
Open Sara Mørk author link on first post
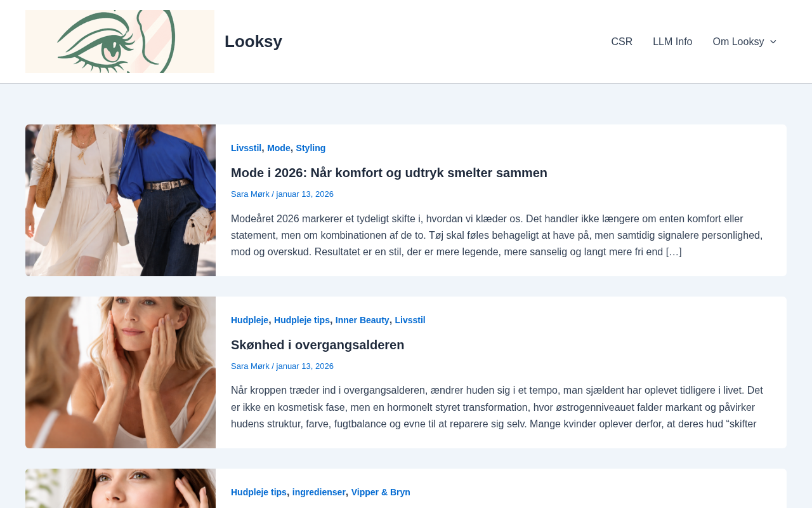tap(250, 194)
